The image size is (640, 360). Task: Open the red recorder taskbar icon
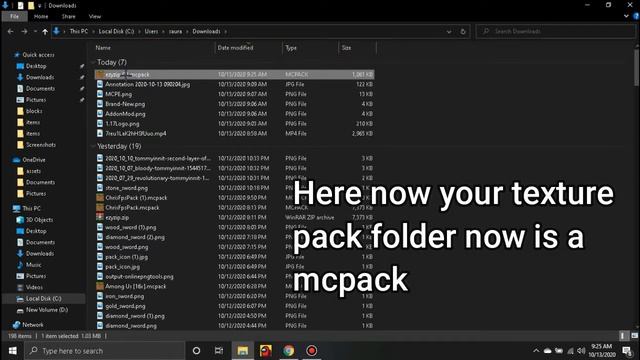(x=311, y=351)
